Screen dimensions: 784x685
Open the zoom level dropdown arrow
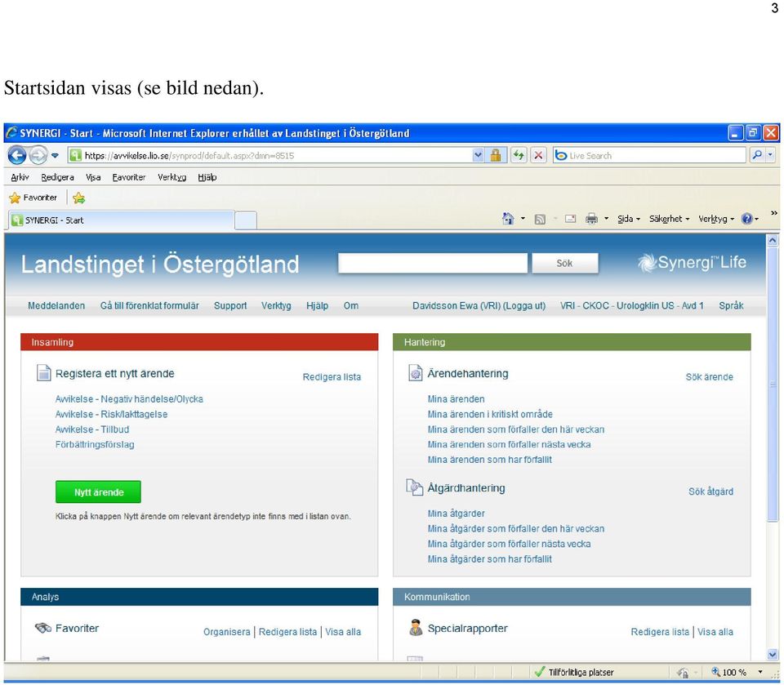[x=760, y=672]
